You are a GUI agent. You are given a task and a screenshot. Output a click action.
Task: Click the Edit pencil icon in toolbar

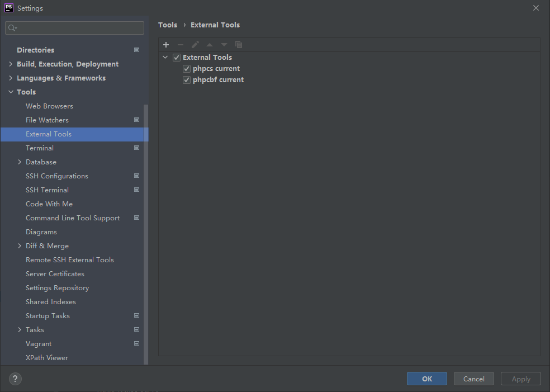195,45
